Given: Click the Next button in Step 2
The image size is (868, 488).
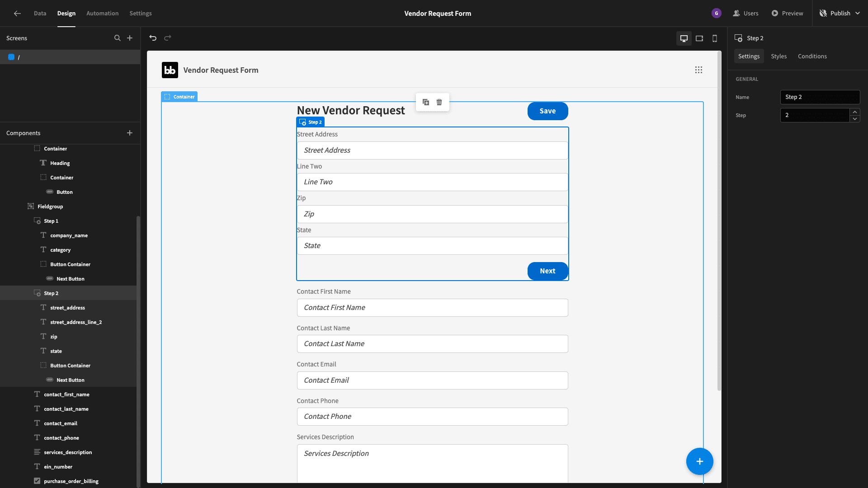Looking at the screenshot, I should click(x=547, y=271).
